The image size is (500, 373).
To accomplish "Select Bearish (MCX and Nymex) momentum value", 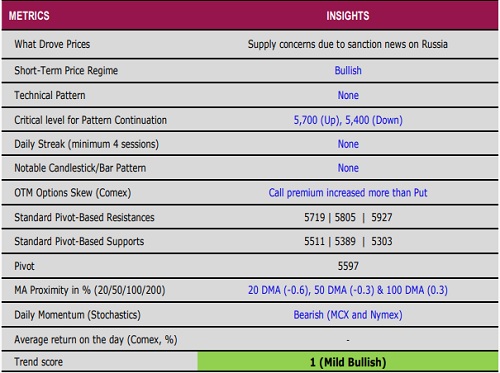I will click(x=348, y=315).
